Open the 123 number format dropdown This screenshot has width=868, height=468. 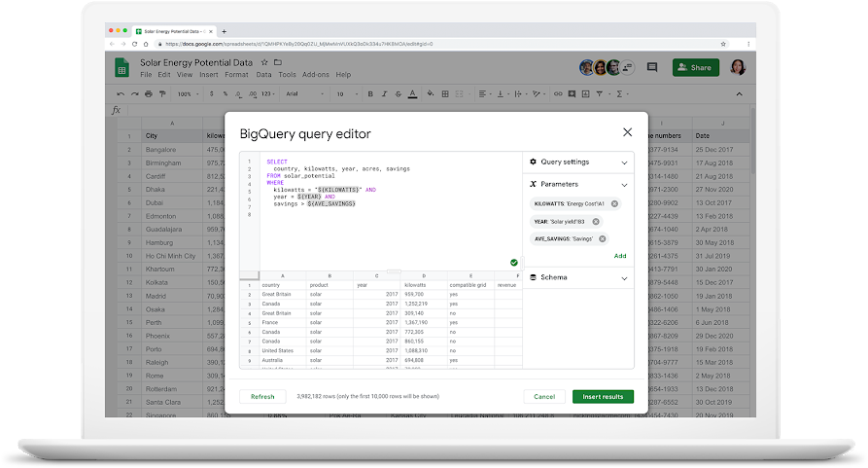click(268, 94)
